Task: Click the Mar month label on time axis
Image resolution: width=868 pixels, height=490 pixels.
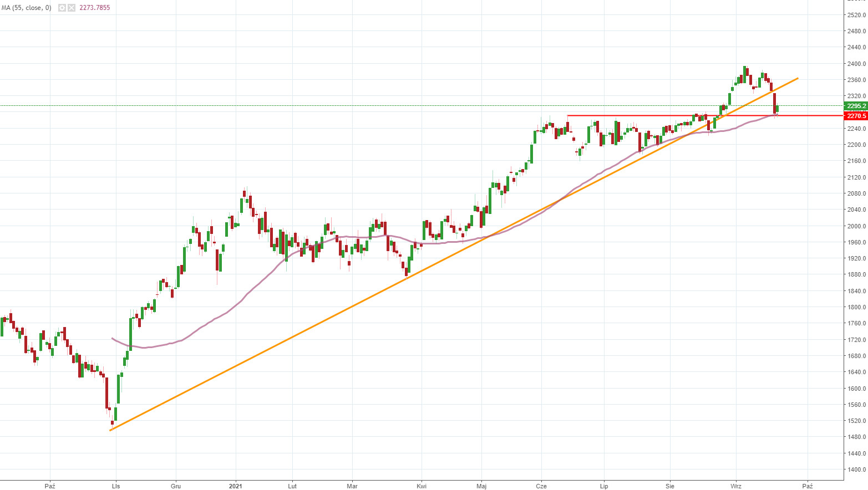Action: click(352, 486)
